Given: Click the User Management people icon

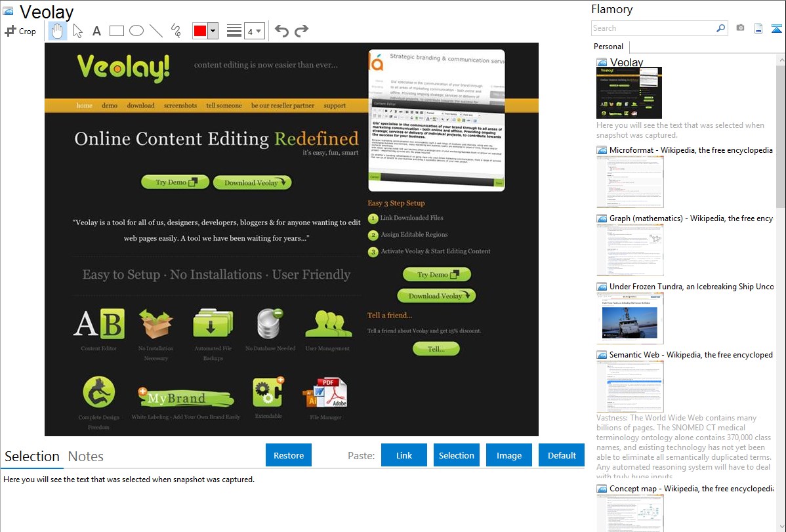Looking at the screenshot, I should (328, 324).
